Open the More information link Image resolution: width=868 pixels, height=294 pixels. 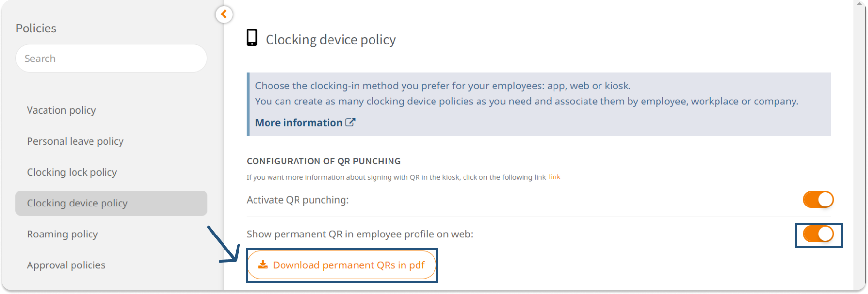(x=299, y=123)
